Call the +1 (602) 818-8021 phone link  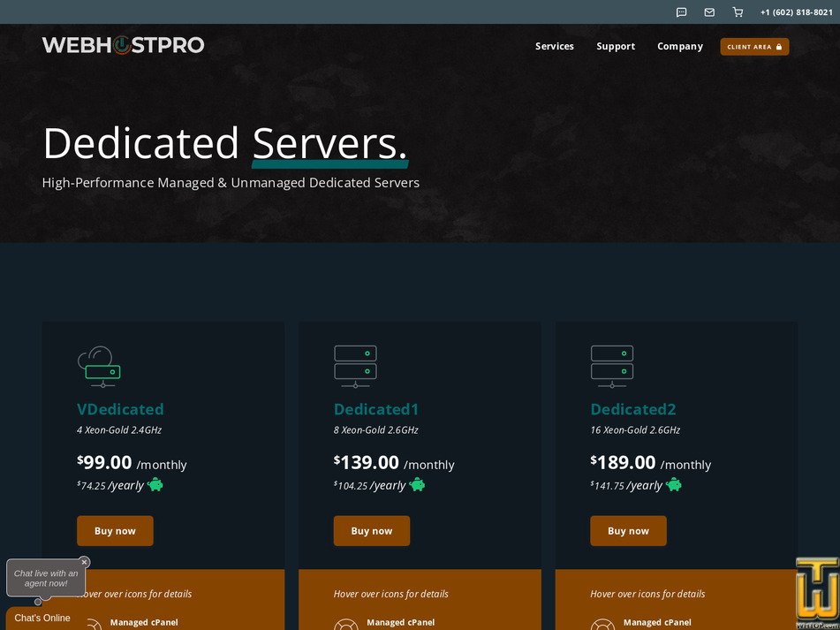[x=796, y=11]
